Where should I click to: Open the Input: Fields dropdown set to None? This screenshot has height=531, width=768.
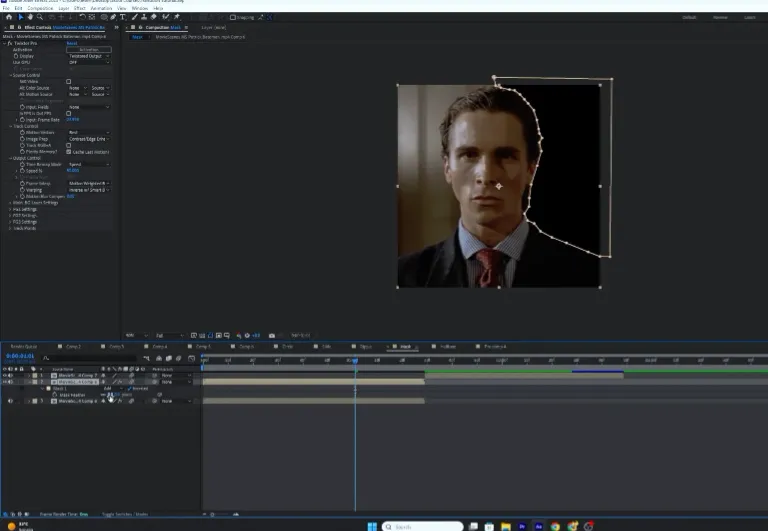click(89, 107)
